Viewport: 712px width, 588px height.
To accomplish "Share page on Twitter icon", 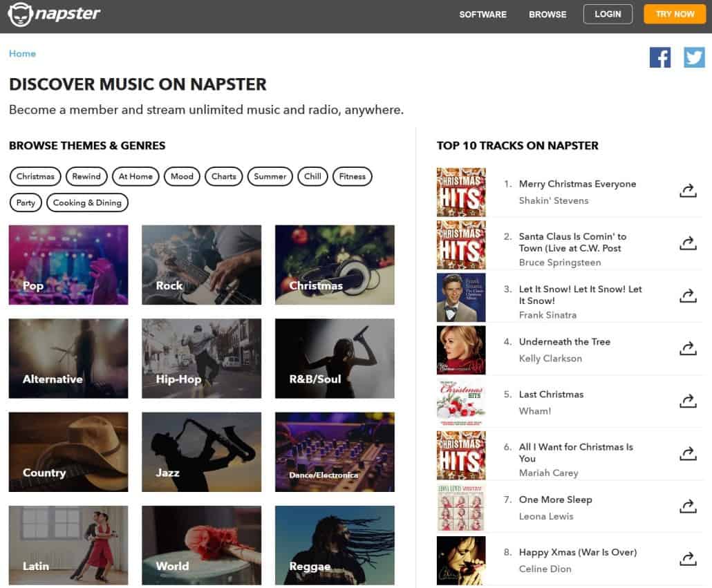I will click(x=694, y=57).
